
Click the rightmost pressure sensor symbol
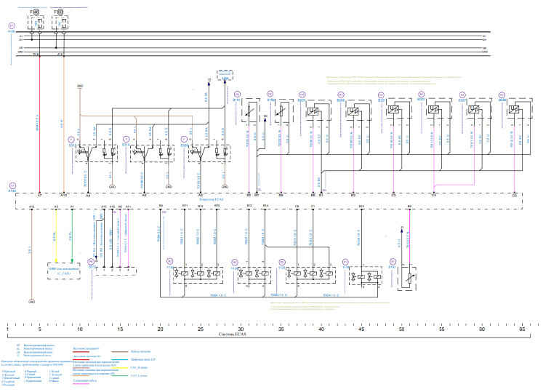click(x=512, y=111)
